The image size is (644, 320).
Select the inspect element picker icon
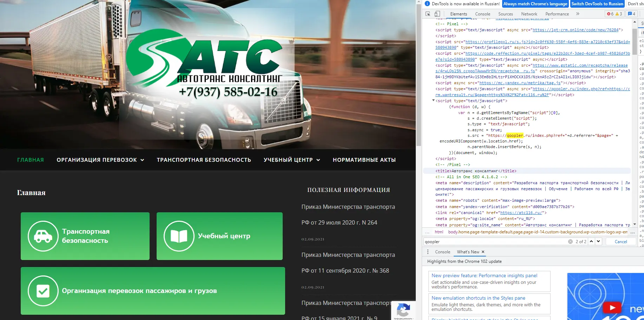428,14
